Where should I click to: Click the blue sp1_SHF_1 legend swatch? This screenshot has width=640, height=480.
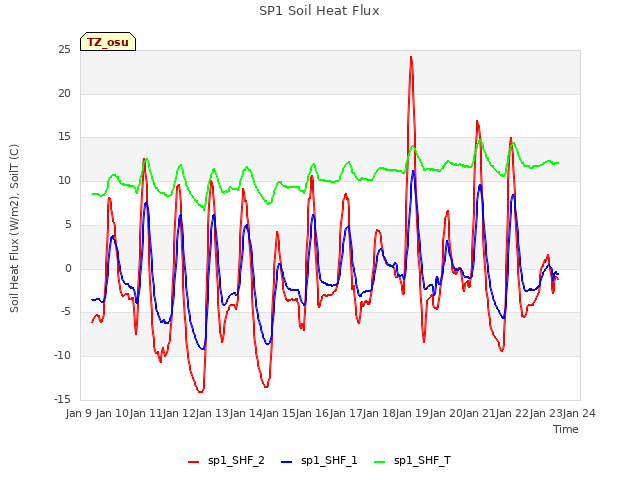click(287, 462)
